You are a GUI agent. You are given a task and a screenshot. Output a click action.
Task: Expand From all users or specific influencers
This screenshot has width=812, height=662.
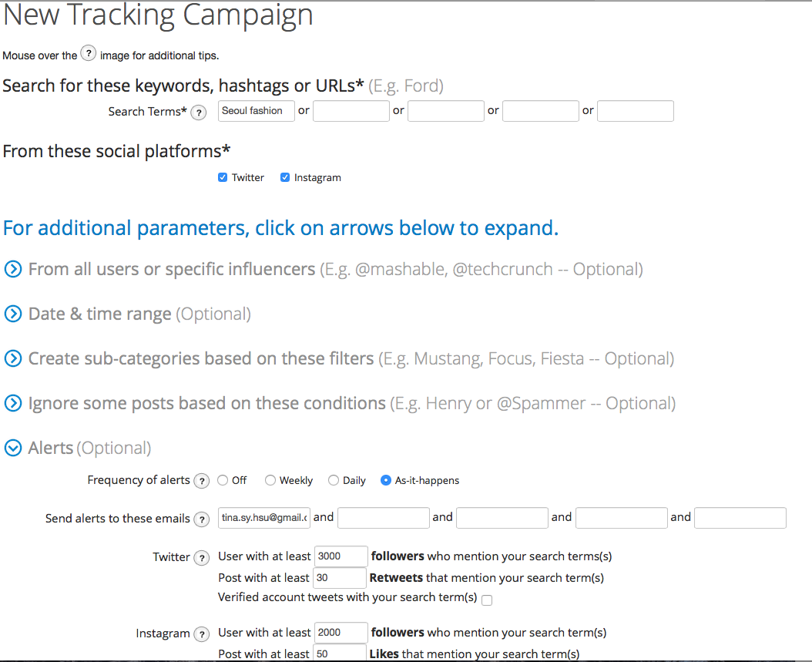click(x=13, y=270)
